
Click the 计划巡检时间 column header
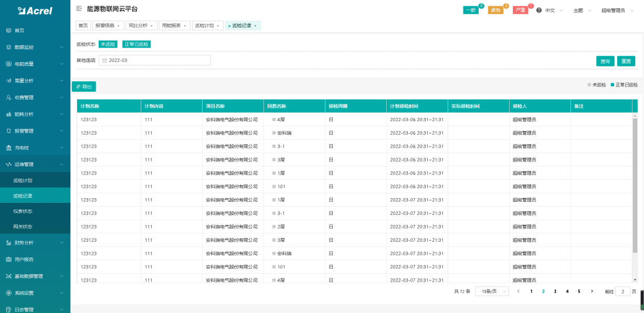(x=417, y=106)
